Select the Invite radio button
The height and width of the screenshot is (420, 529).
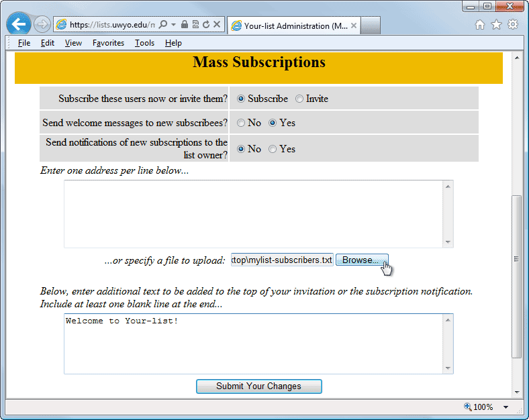(299, 99)
